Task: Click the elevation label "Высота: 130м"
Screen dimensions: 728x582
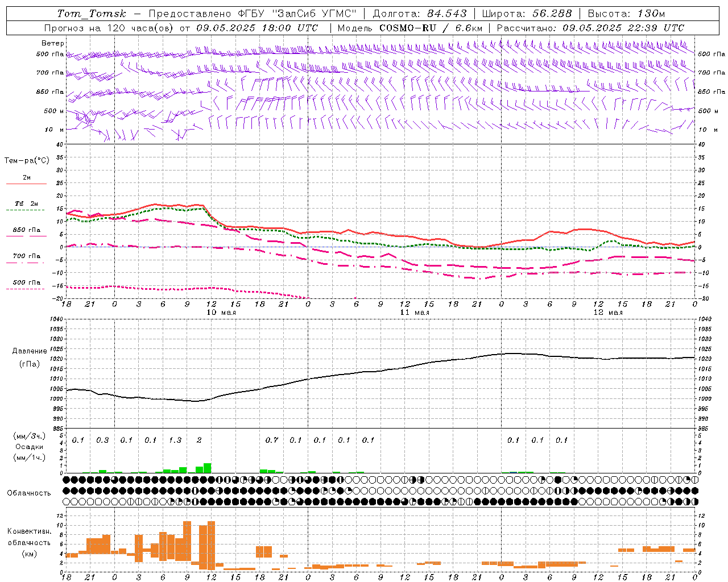Action: tap(626, 14)
